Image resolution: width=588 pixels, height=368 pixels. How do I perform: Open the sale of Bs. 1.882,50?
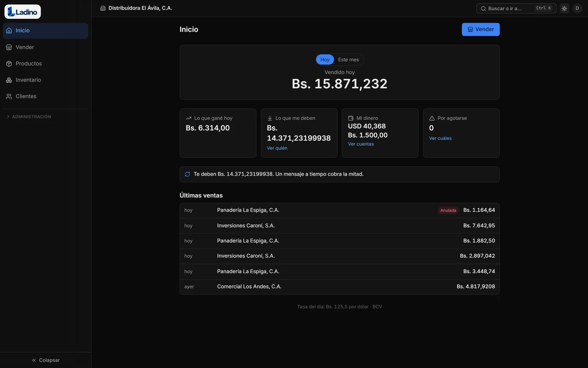(x=340, y=241)
